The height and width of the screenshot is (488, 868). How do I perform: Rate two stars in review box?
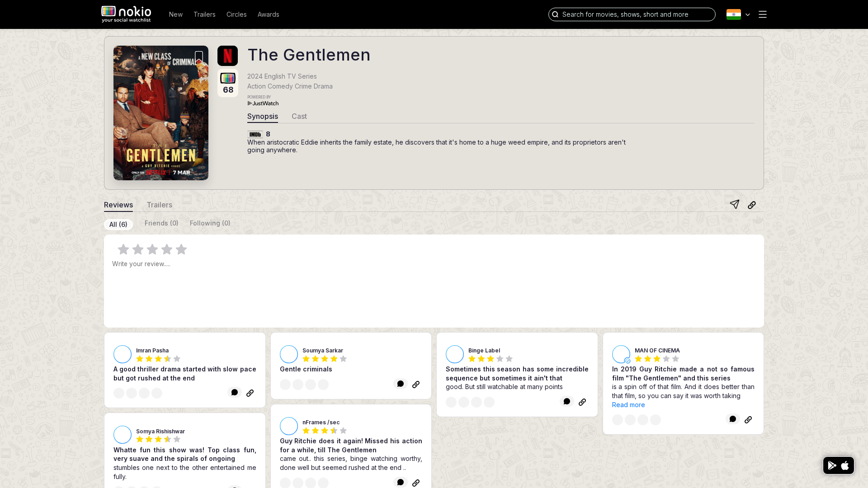pyautogui.click(x=138, y=249)
